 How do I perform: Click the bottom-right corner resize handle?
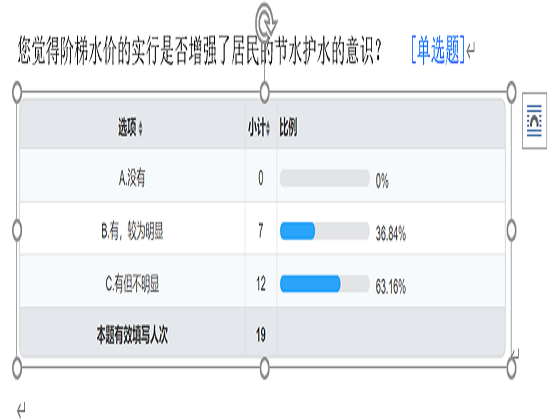pyautogui.click(x=511, y=368)
